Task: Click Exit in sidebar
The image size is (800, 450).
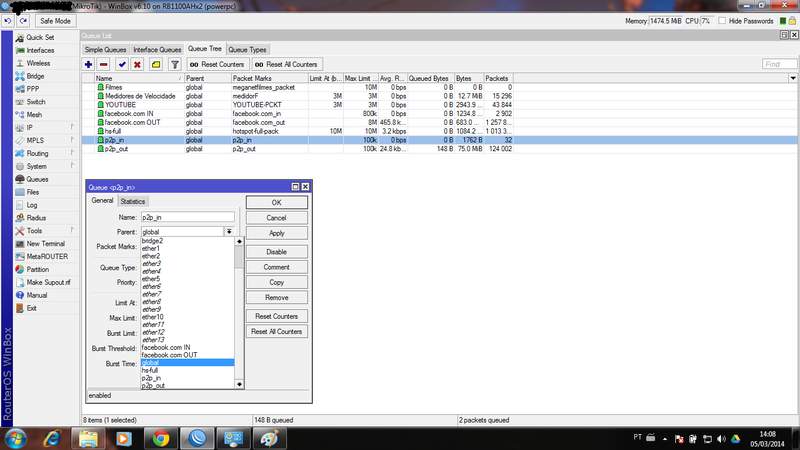Action: 32,308
